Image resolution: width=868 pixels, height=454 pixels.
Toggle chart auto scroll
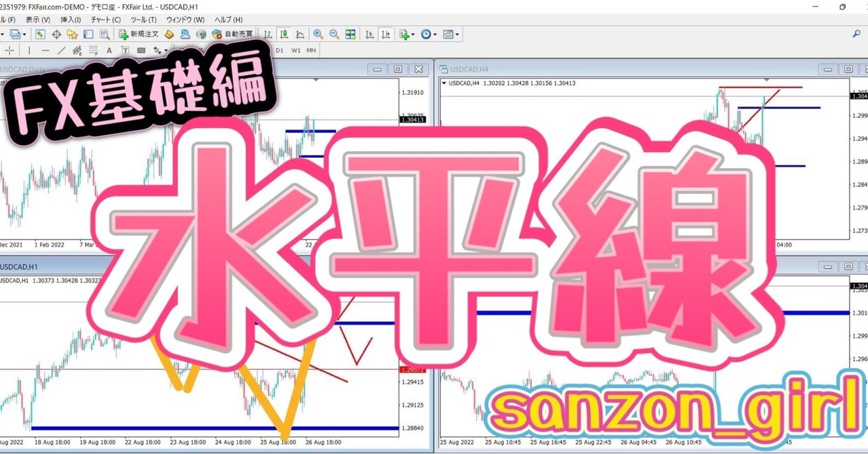tap(370, 34)
